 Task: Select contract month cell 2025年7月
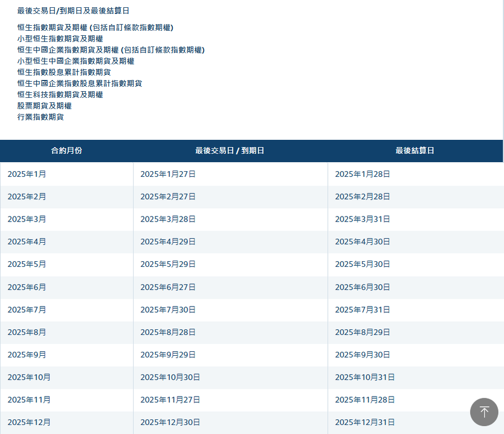click(x=67, y=310)
